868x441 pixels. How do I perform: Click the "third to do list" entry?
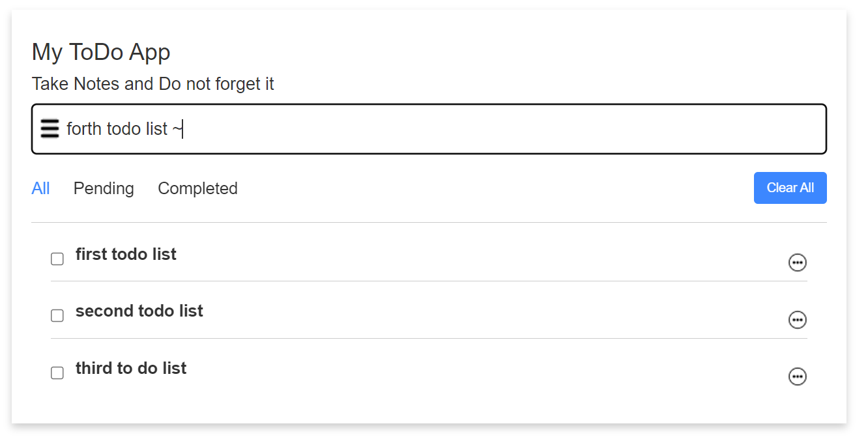tap(130, 368)
